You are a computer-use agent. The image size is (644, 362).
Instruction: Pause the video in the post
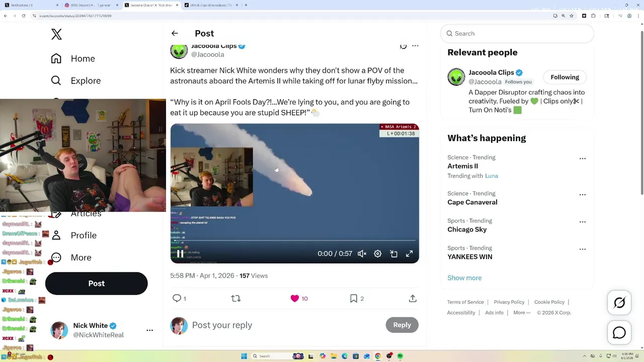tap(180, 254)
